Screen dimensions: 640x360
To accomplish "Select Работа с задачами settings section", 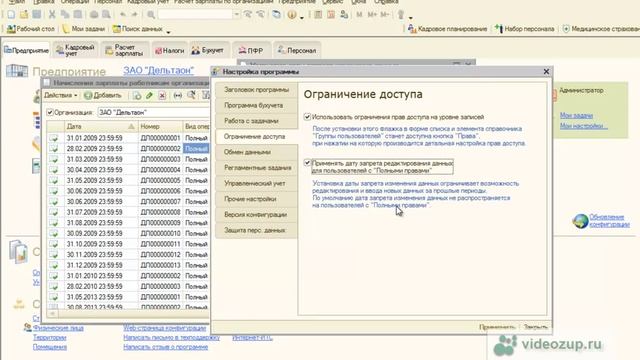I will pyautogui.click(x=256, y=121).
